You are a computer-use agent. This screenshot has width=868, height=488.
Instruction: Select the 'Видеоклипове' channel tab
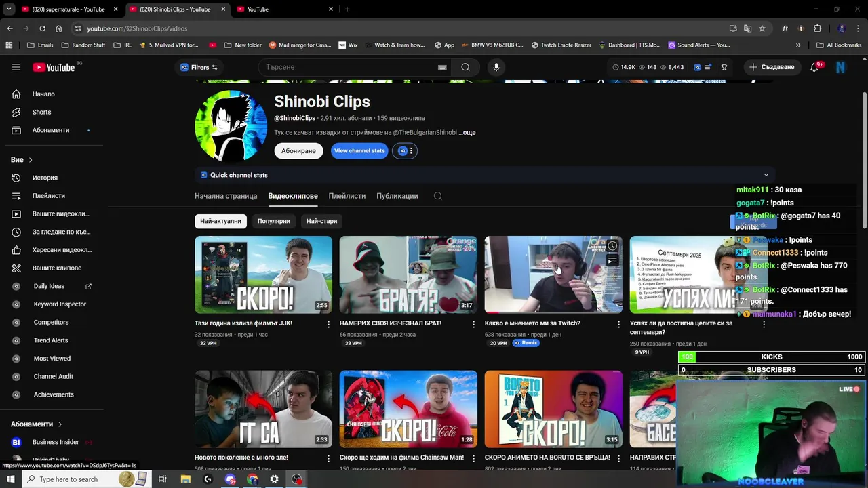coord(293,196)
